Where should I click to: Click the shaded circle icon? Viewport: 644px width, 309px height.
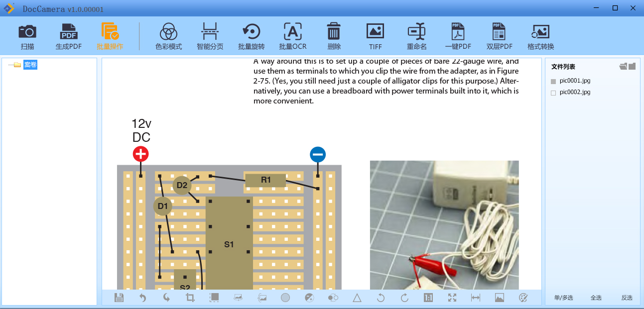[285, 298]
